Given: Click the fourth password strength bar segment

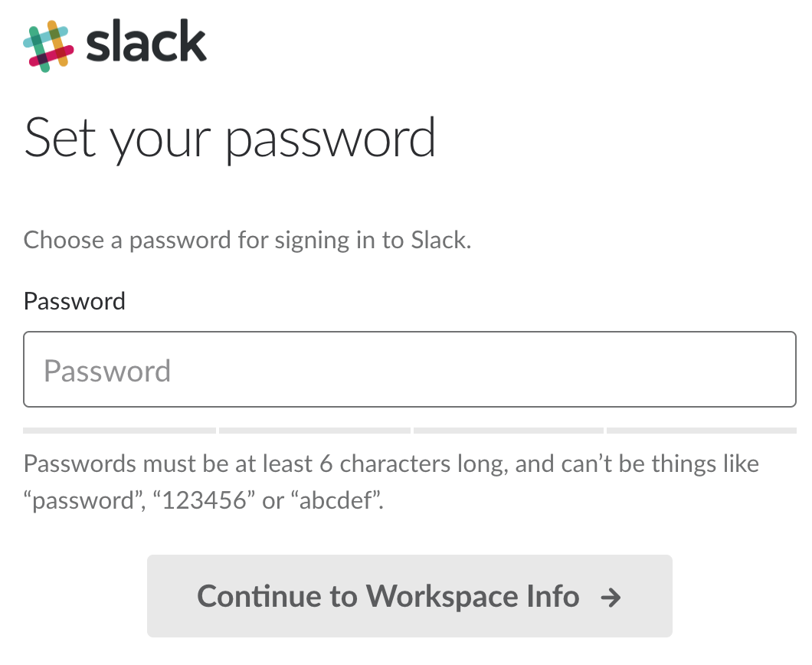Looking at the screenshot, I should [701, 431].
